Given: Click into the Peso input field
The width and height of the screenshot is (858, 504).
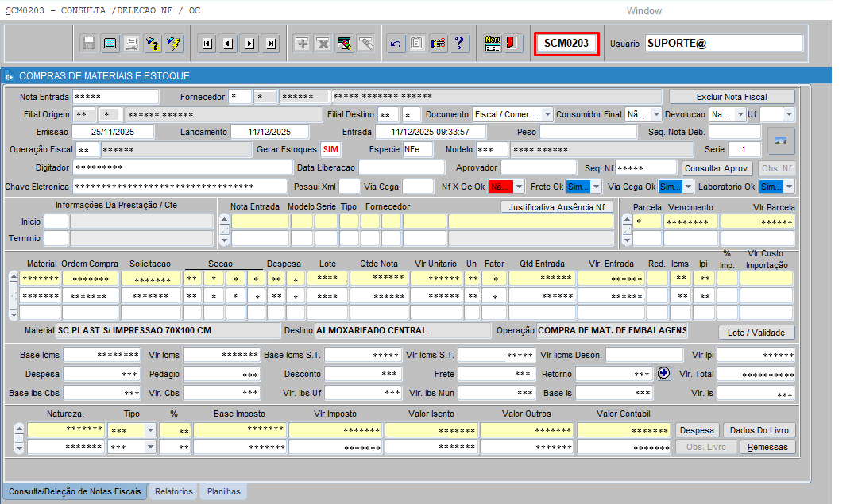Looking at the screenshot, I should [x=587, y=132].
